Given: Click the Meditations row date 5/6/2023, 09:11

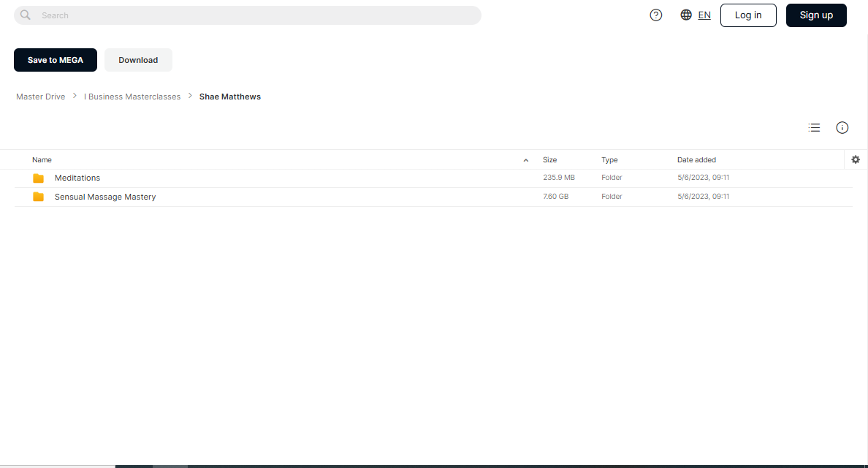Looking at the screenshot, I should 703,177.
